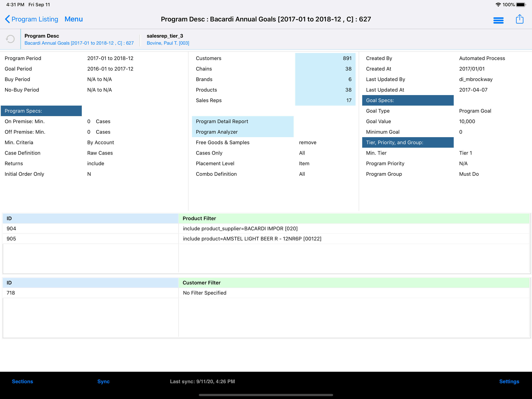Click Customer Filter column header
Screen dimensions: 532x399
(354, 283)
